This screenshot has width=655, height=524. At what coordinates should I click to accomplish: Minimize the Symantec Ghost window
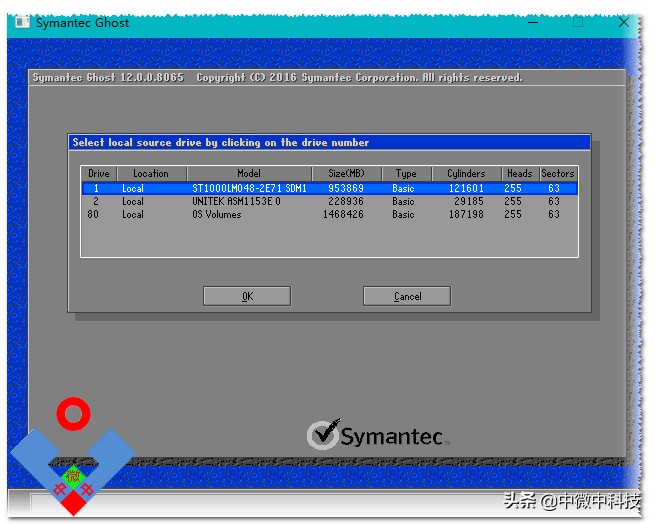[533, 22]
